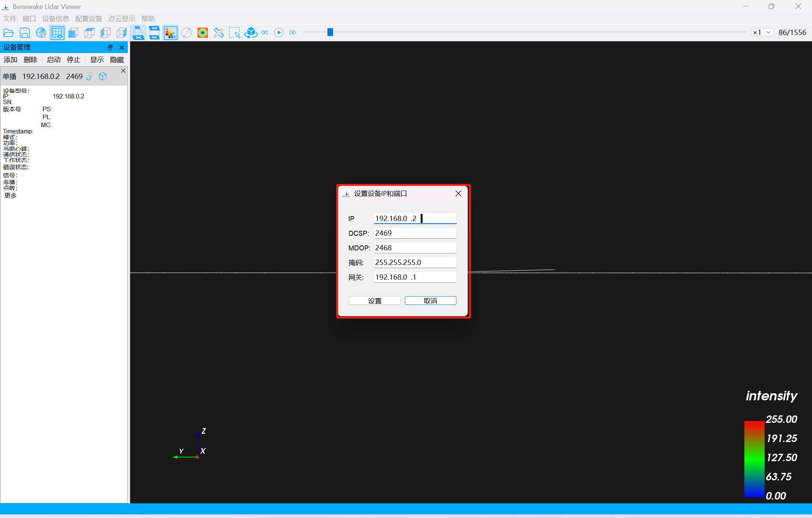Click the circle with dashed diameter icon
This screenshot has width=812, height=518.
pyautogui.click(x=186, y=33)
